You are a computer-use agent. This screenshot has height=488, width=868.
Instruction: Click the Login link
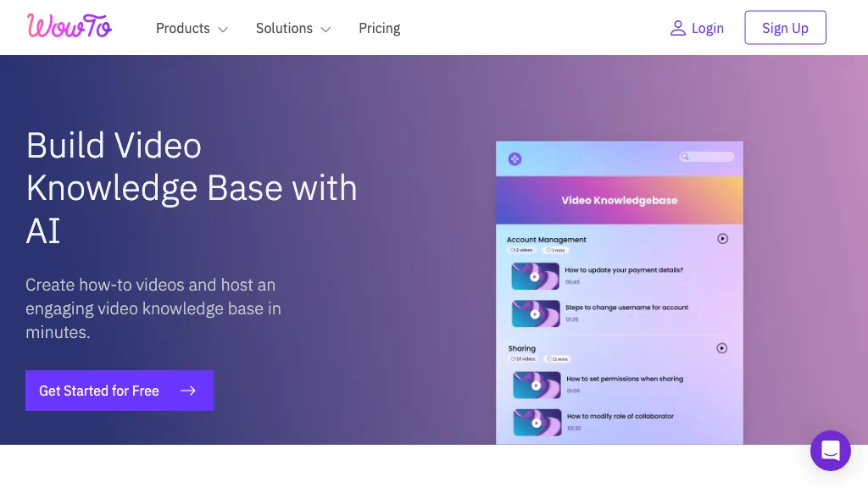tap(707, 28)
